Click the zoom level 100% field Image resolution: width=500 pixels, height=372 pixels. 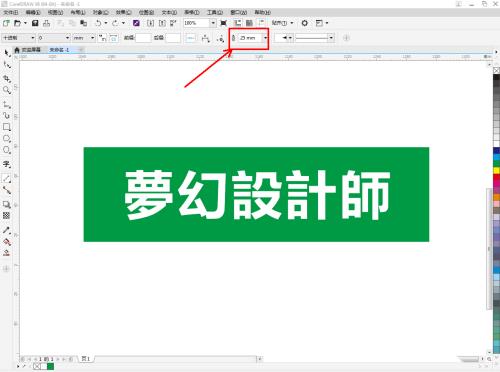pyautogui.click(x=197, y=23)
